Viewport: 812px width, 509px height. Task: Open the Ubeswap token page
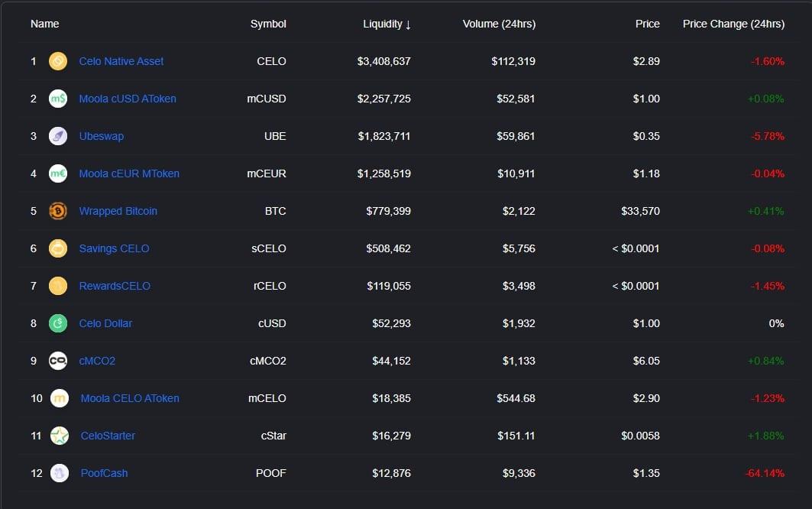[102, 136]
